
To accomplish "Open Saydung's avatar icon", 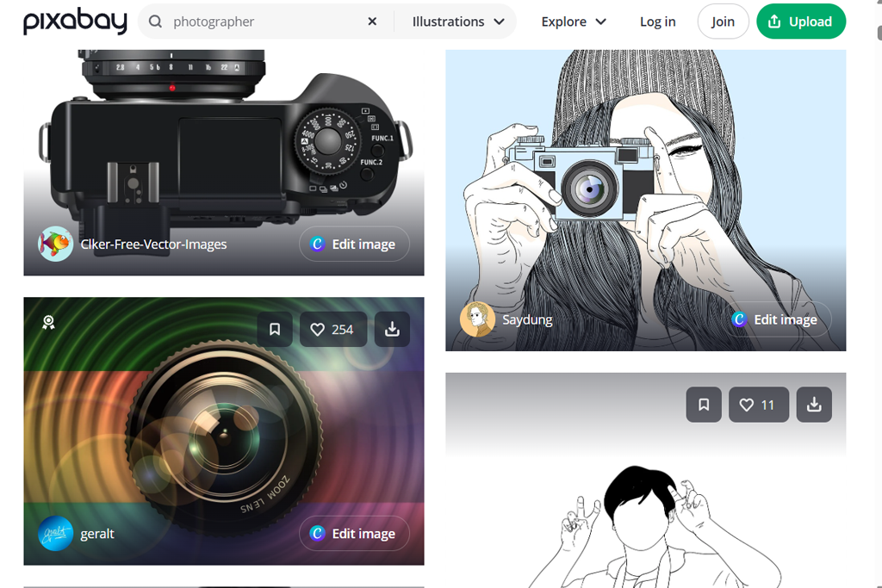I will pyautogui.click(x=477, y=319).
